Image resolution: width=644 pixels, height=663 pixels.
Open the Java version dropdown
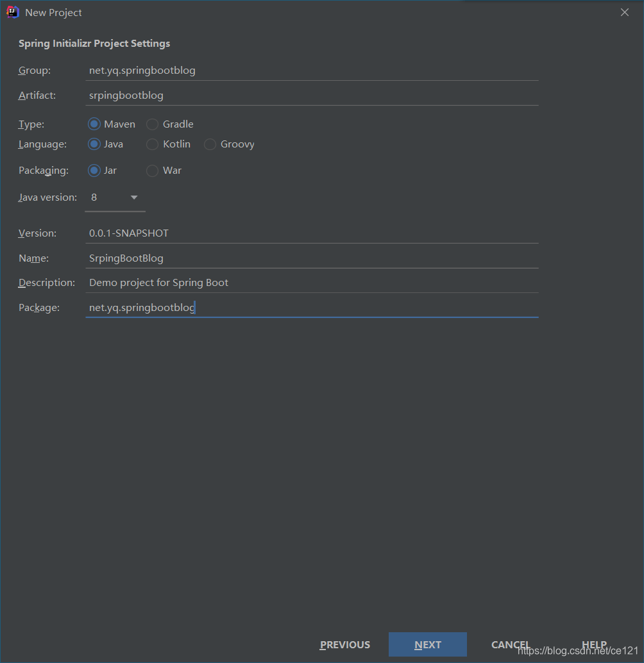pyautogui.click(x=115, y=197)
